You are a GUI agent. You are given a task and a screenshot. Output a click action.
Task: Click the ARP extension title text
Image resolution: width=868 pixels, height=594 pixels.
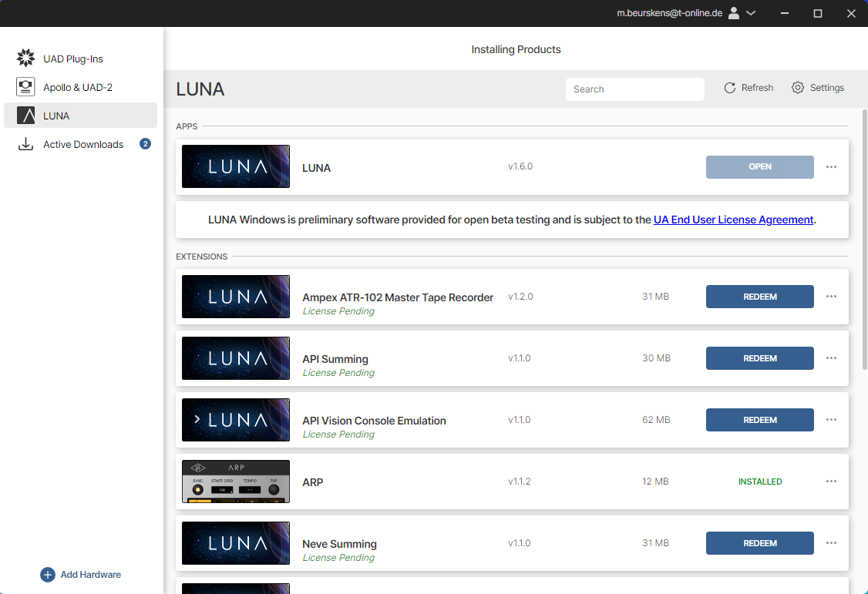tap(313, 482)
